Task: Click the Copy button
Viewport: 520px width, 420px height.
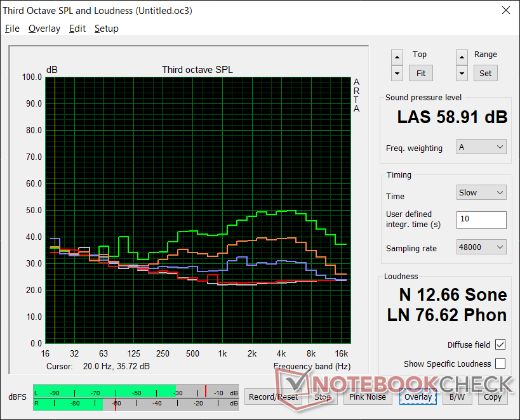Action: pos(493,397)
